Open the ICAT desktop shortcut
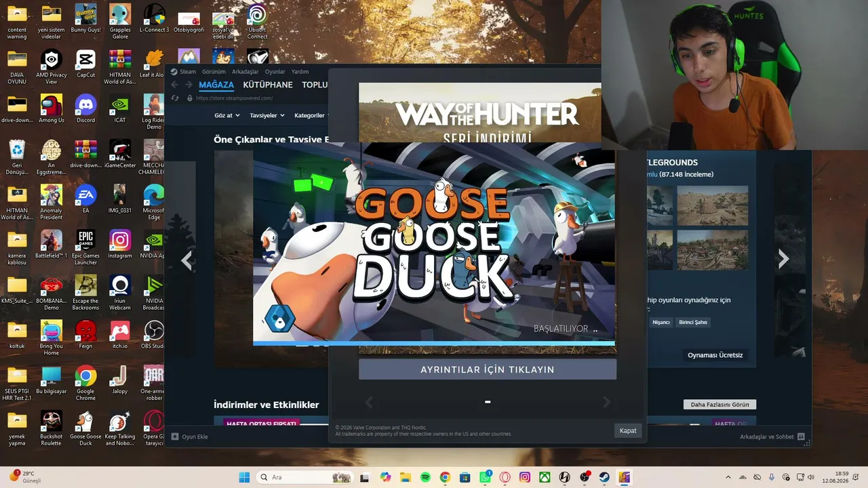Image resolution: width=868 pixels, height=488 pixels. [x=120, y=108]
